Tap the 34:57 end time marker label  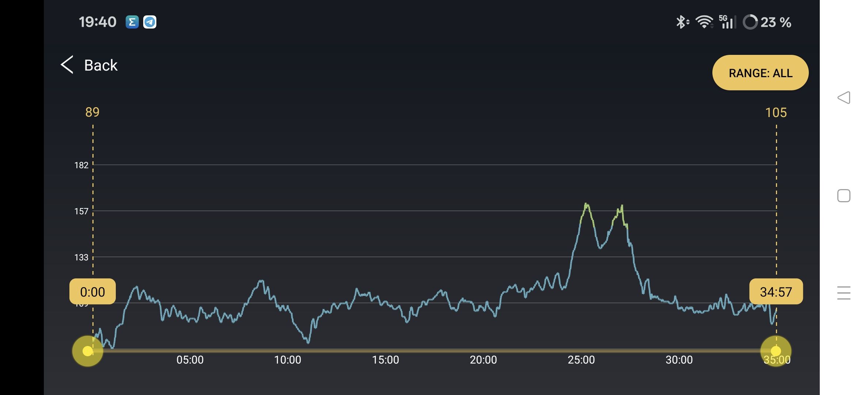(x=776, y=291)
